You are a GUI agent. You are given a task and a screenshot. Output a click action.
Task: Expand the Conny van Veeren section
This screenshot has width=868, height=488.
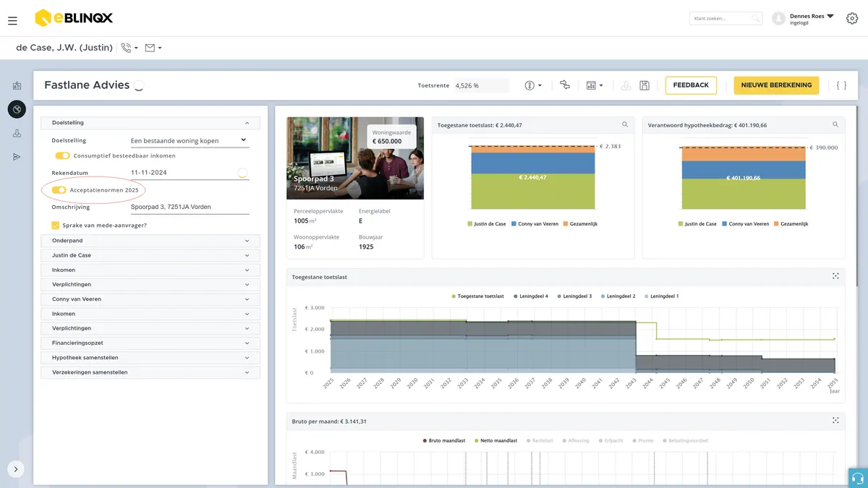point(150,299)
